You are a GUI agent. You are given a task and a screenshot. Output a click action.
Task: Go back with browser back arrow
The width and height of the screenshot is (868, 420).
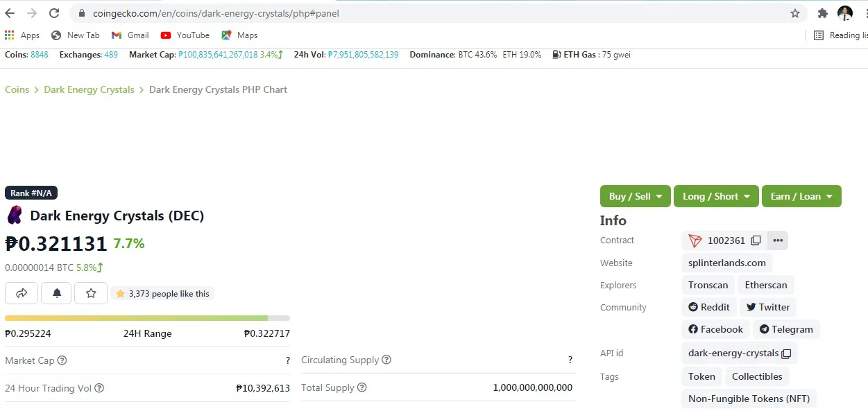[10, 13]
